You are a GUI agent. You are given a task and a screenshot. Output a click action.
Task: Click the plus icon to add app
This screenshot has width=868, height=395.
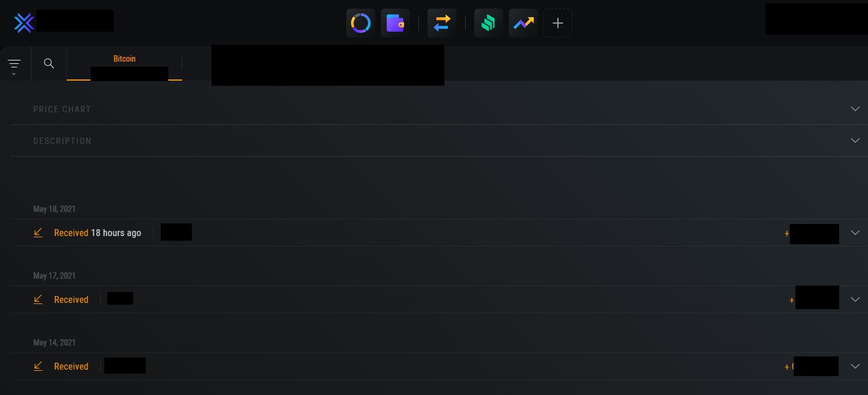558,23
